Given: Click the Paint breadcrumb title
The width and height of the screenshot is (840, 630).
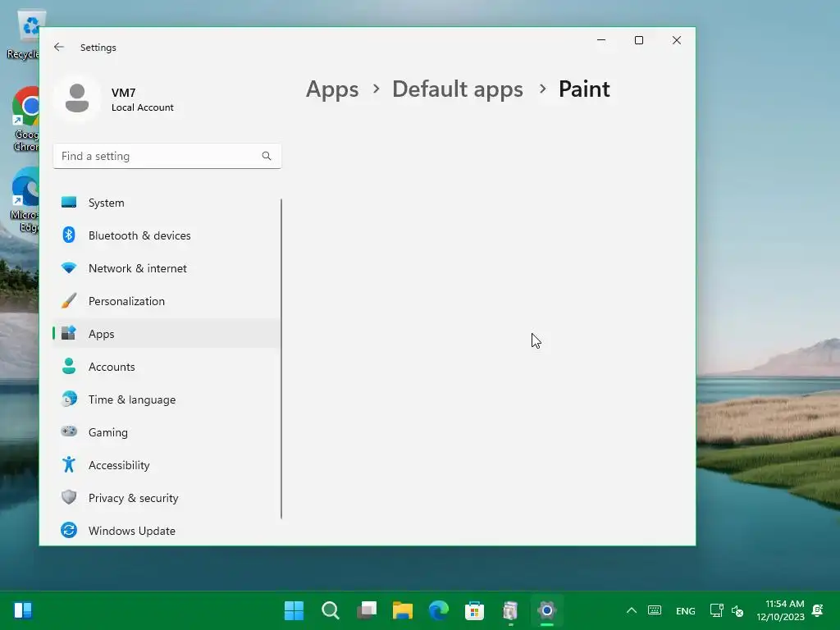Looking at the screenshot, I should (584, 89).
